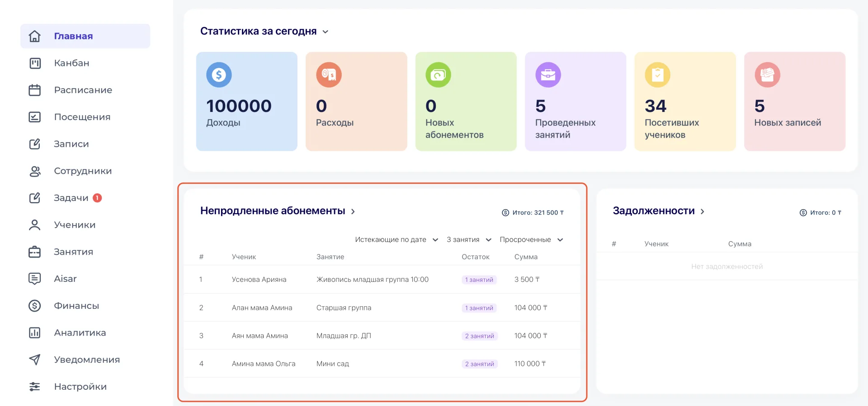Click the orange icon on Расходы card

tap(329, 75)
